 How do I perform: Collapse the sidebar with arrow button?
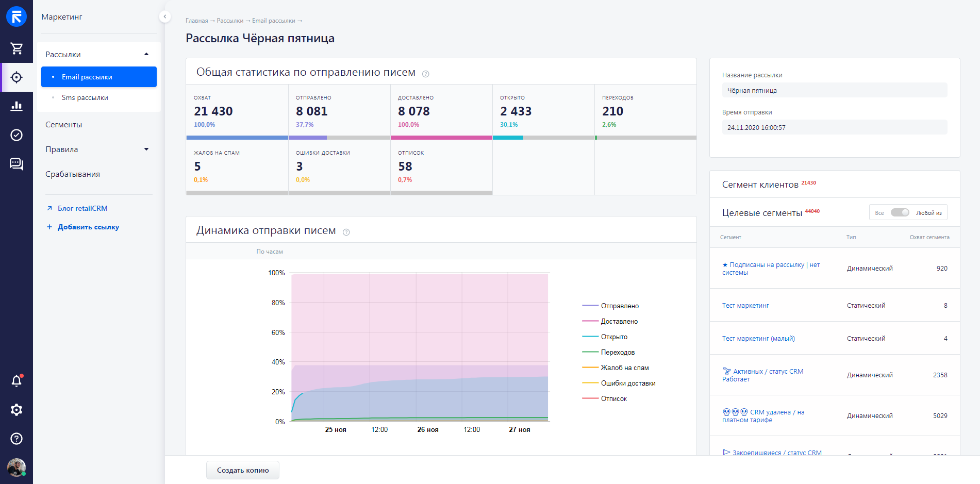click(x=164, y=16)
